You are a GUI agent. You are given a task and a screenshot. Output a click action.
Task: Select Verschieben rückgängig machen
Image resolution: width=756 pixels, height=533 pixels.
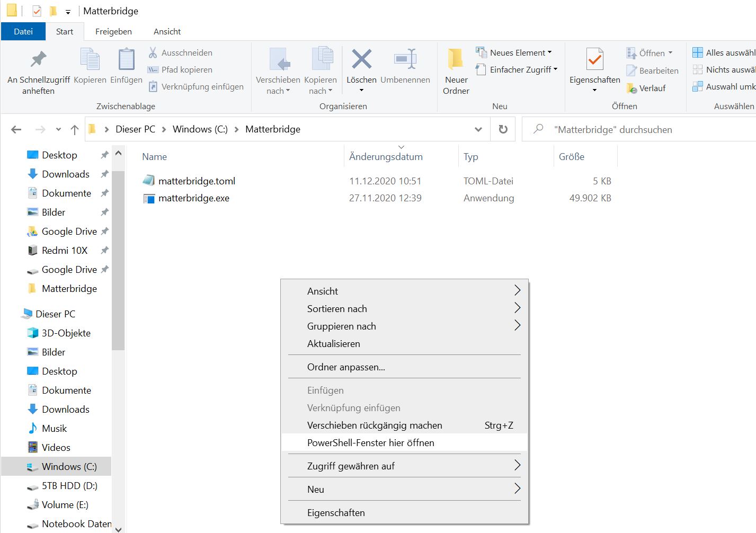click(x=405, y=425)
